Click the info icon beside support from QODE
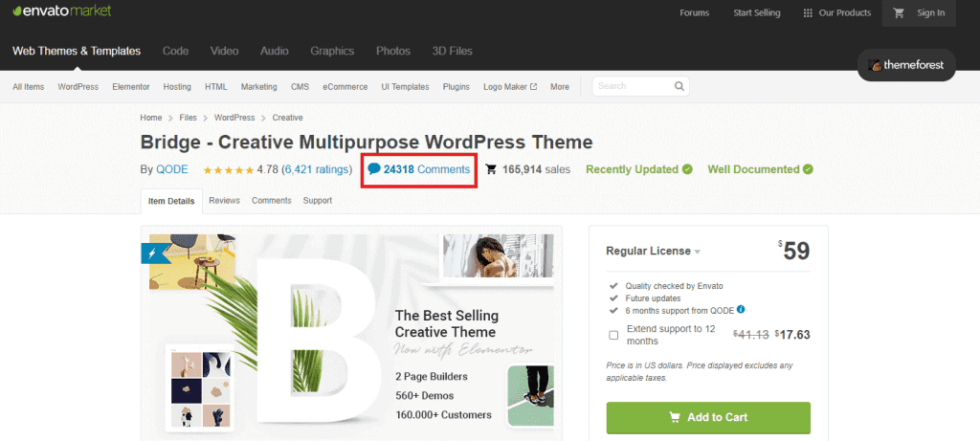This screenshot has height=441, width=980. tap(741, 309)
